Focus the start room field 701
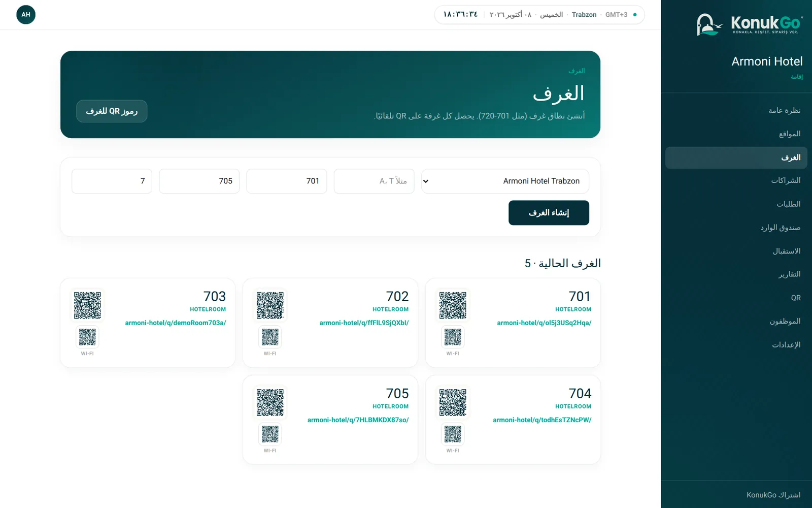Screen dimensions: 812x508 287,181
